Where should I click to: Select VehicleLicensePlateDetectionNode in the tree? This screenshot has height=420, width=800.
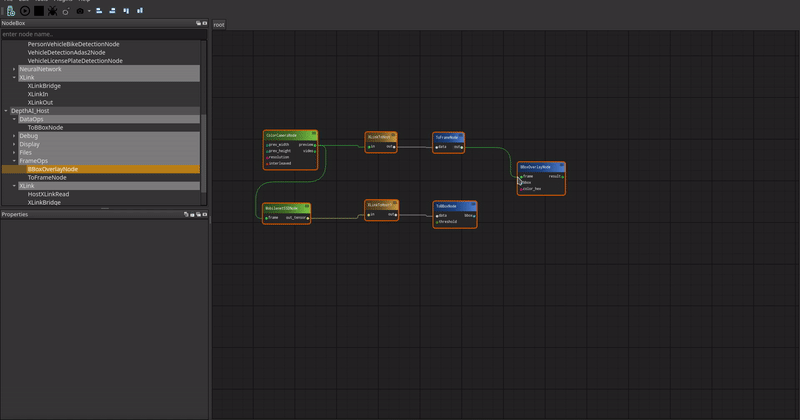click(x=75, y=61)
